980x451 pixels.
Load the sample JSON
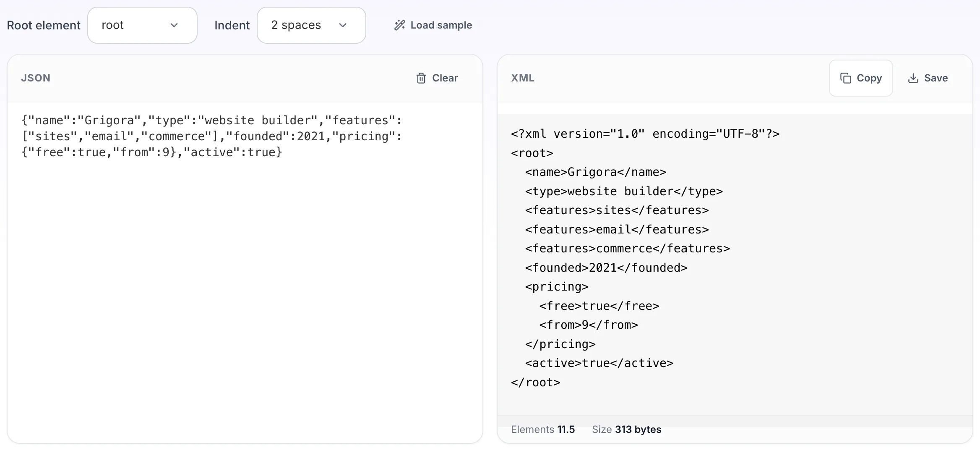click(x=433, y=25)
